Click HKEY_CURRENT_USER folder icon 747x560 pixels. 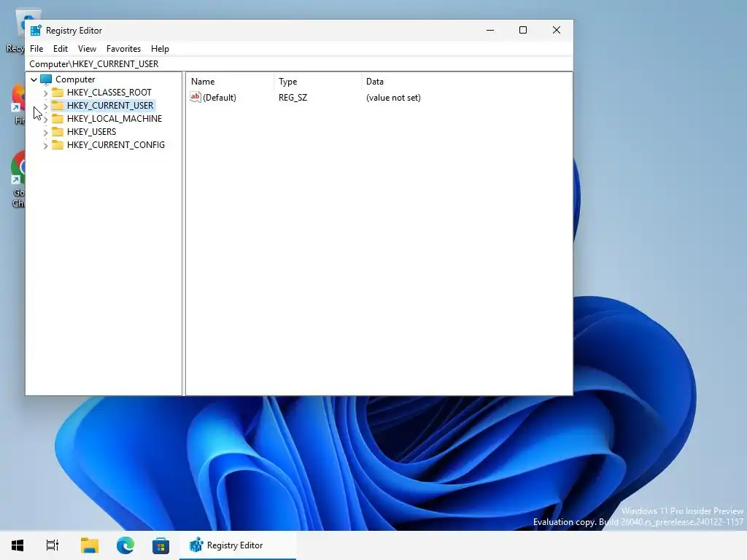click(58, 105)
